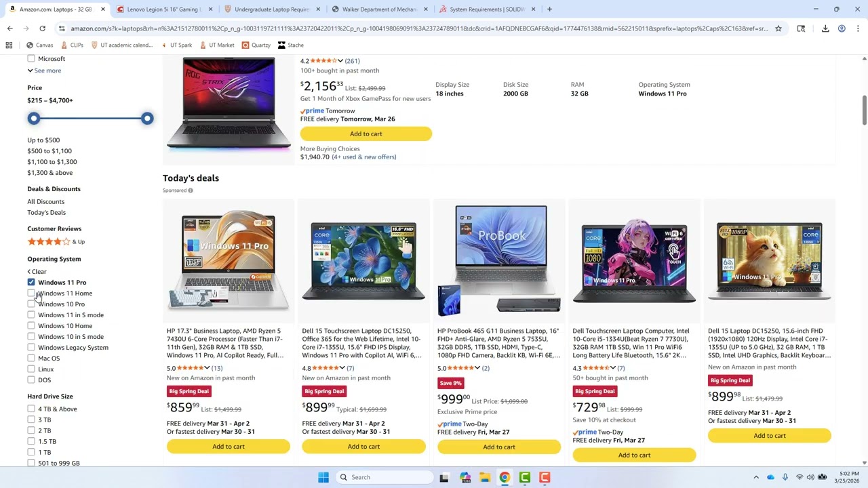Open the rating popover for the ROG Strix laptop

340,61
